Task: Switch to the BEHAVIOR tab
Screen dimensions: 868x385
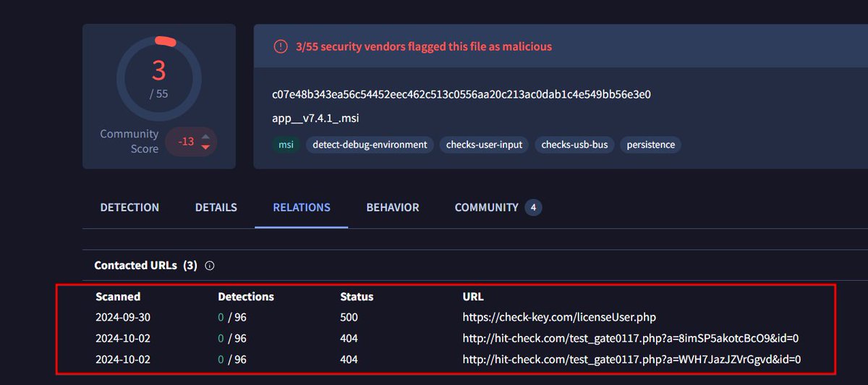Action: click(393, 208)
